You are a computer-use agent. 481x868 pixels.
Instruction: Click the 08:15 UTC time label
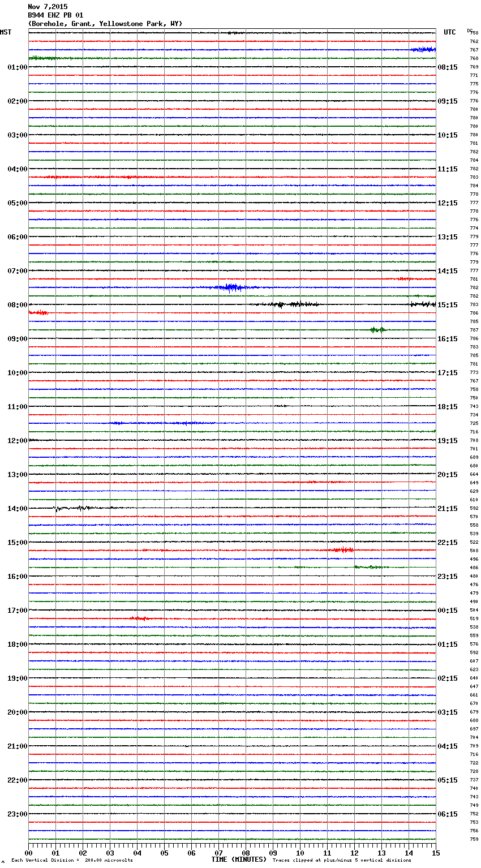pos(448,67)
